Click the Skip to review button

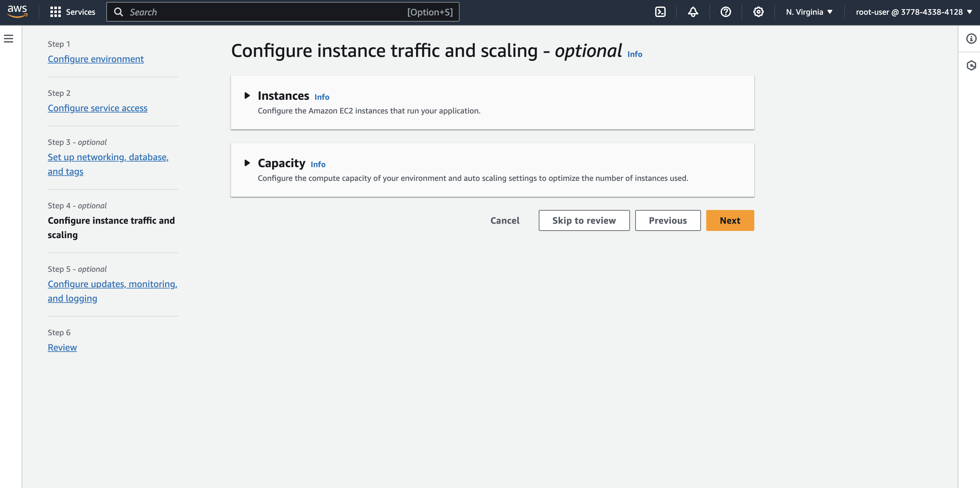(584, 220)
